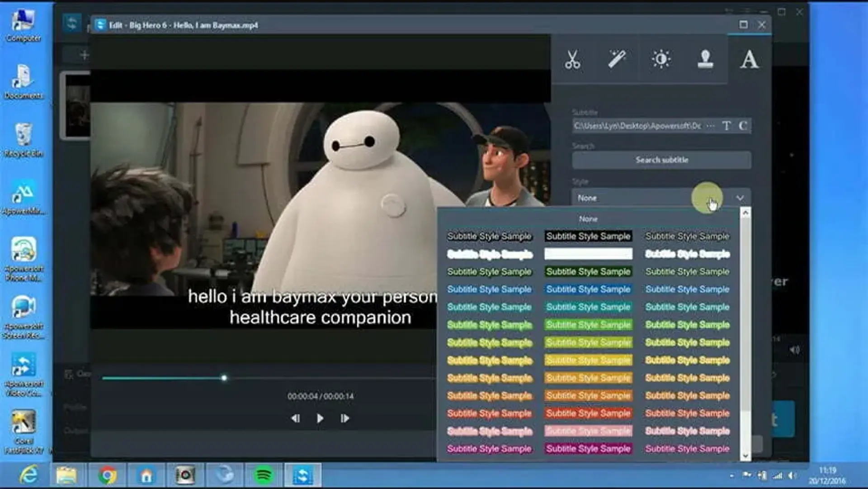
Task: Open the home icon app in taskbar
Action: click(146, 475)
